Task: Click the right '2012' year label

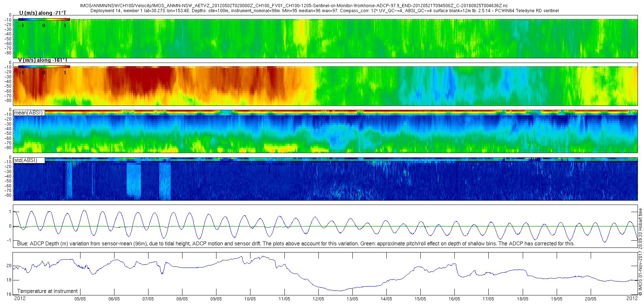Action: 632,298
